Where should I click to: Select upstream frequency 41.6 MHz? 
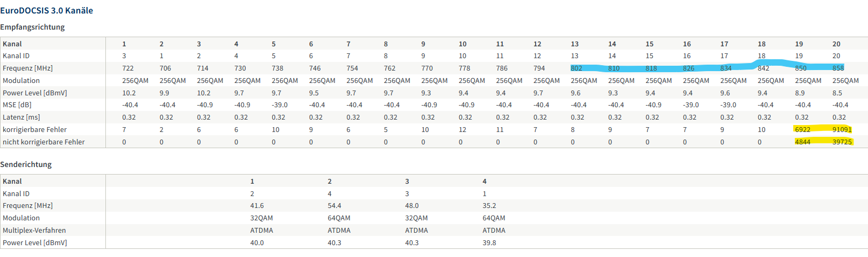point(257,205)
